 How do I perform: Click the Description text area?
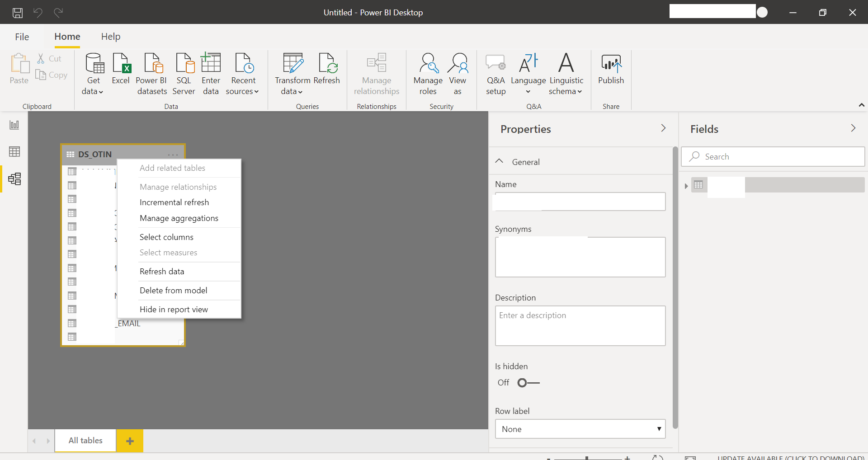pyautogui.click(x=580, y=326)
